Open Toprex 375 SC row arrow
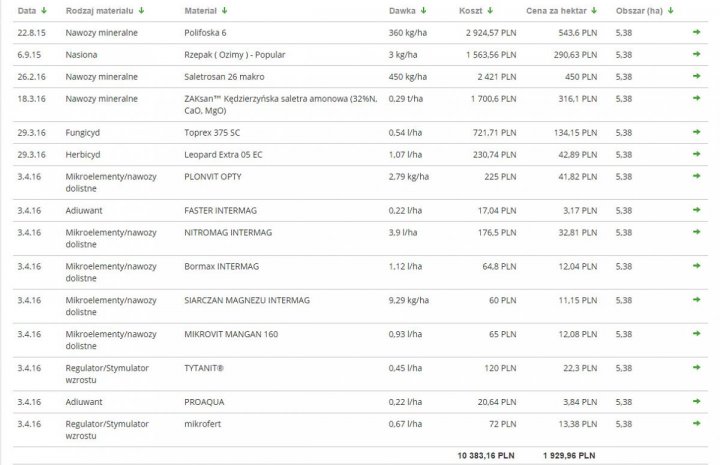This screenshot has height=465, width=720. point(696,132)
